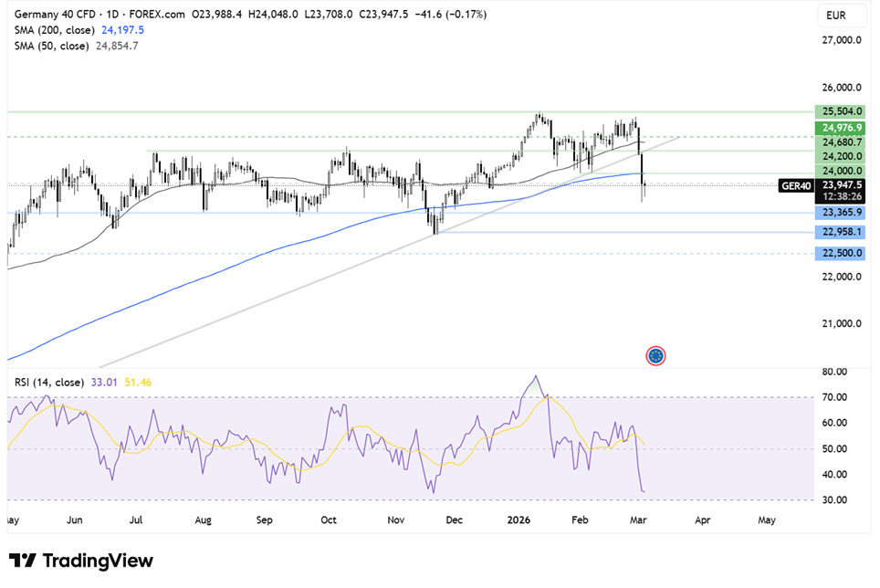Click the Jul date on time axis
Viewport: 880px width, 588px height.
coord(135,520)
